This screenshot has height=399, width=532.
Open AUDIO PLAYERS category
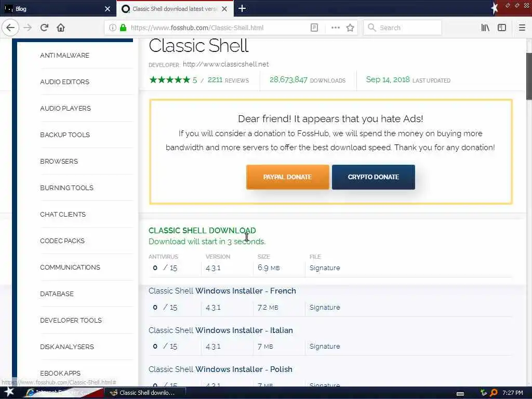click(65, 108)
